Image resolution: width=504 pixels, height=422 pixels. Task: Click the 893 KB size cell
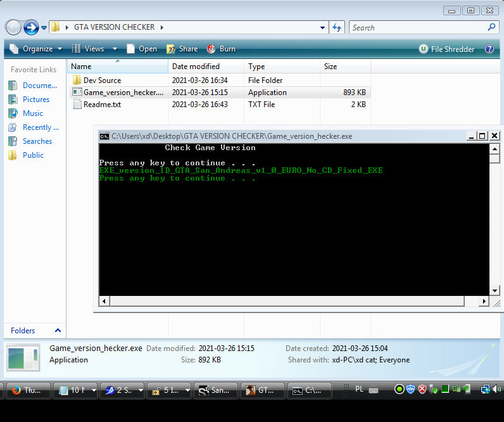[354, 93]
